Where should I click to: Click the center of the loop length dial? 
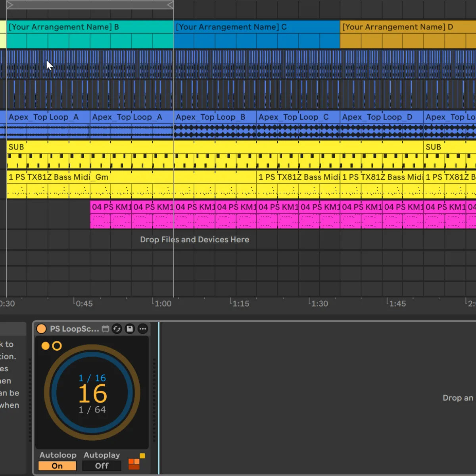coord(92,393)
